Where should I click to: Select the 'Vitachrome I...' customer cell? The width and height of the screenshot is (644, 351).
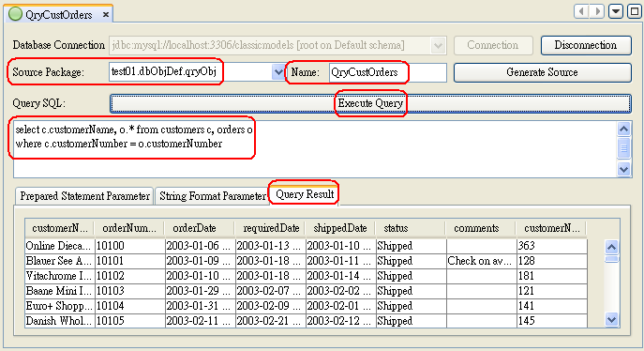coord(60,276)
